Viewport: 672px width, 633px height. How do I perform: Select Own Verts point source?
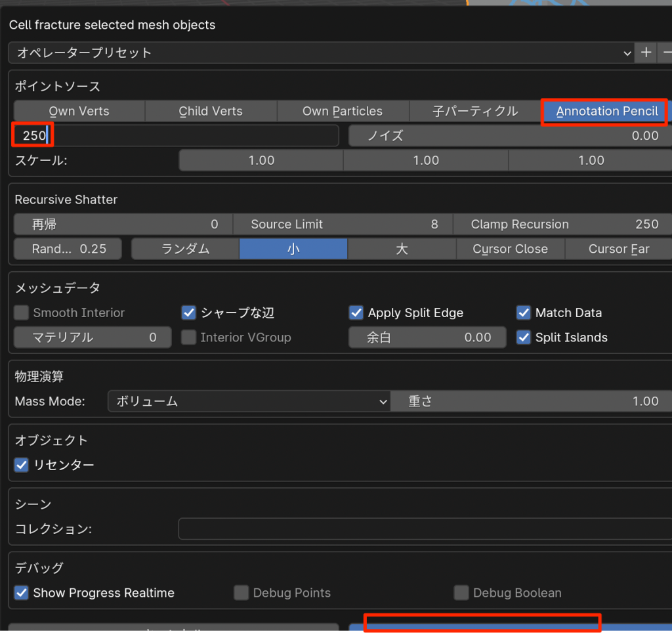point(79,111)
